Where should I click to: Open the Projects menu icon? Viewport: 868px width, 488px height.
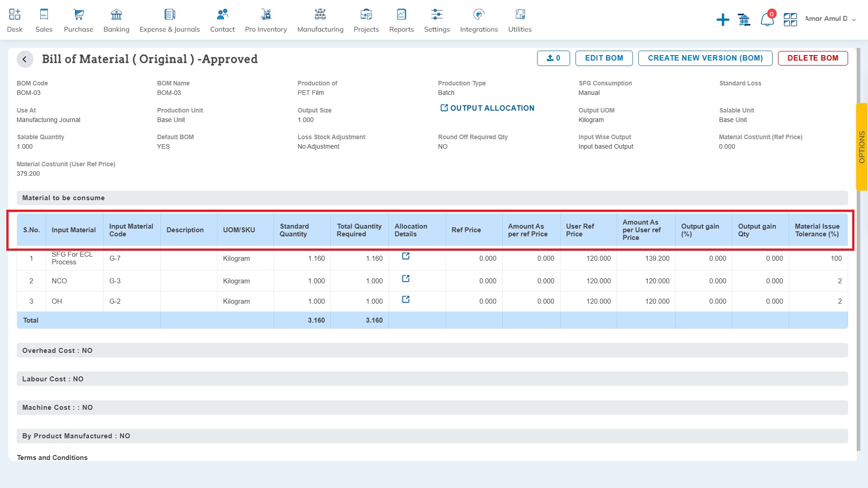366,14
